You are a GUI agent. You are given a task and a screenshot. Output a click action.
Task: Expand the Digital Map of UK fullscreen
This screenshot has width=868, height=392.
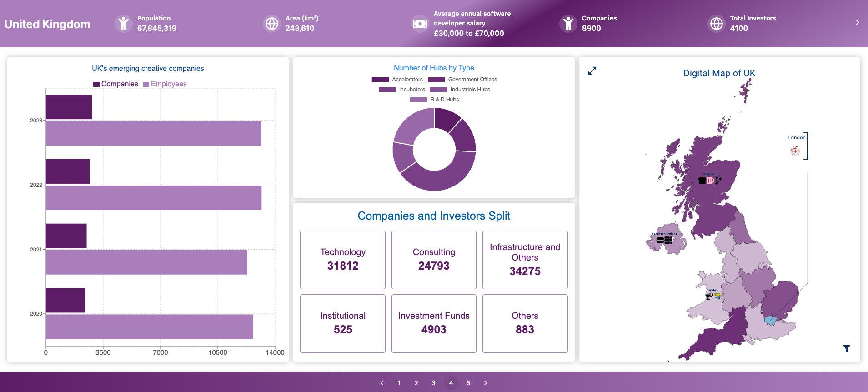pyautogui.click(x=592, y=71)
